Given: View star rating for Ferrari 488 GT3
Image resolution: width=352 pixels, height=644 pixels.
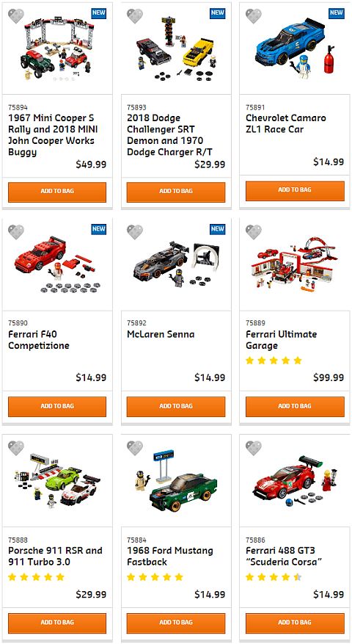Looking at the screenshot, I should point(274,577).
